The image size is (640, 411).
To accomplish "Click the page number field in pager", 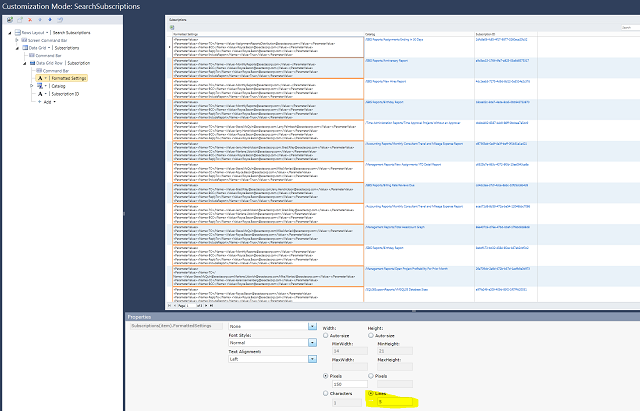I will (191, 305).
